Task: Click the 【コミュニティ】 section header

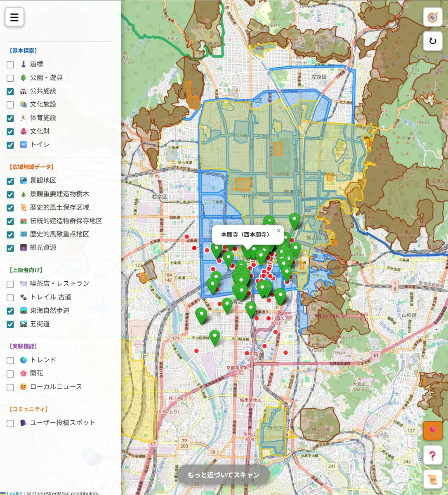Action: click(x=28, y=409)
